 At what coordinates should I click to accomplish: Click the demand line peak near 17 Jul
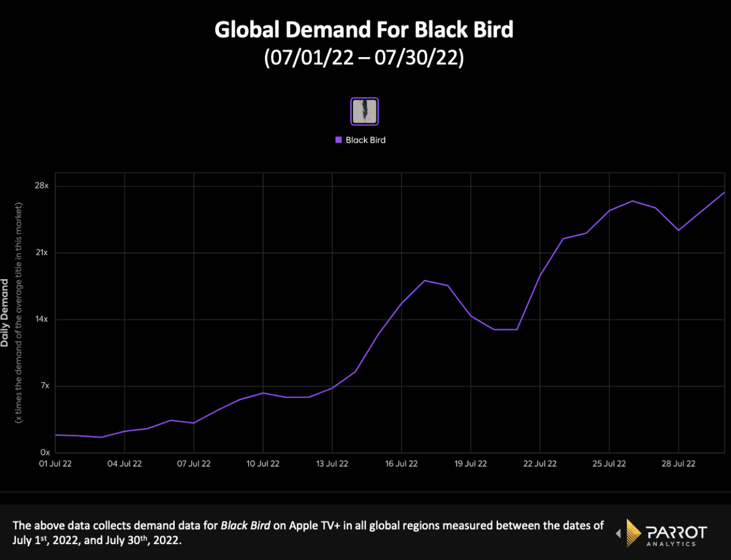(425, 281)
